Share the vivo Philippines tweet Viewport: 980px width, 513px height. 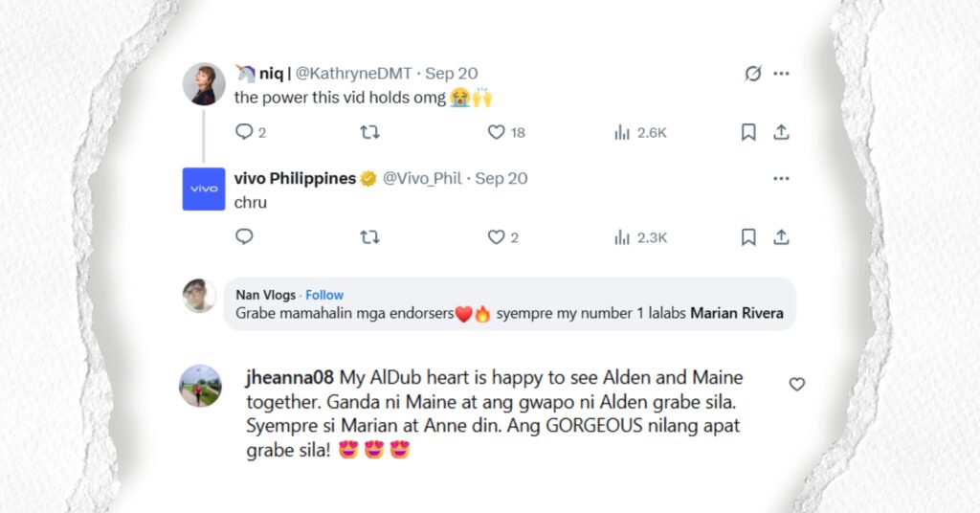[781, 236]
